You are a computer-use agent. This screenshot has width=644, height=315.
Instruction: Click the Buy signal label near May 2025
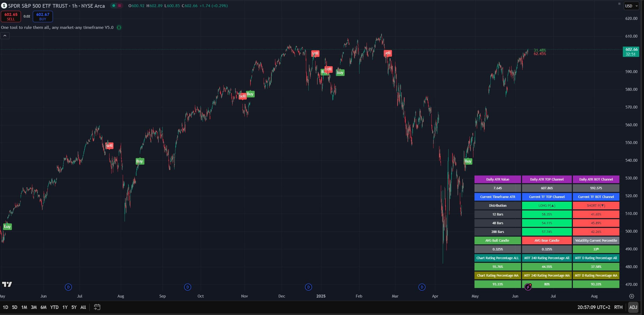pyautogui.click(x=468, y=161)
